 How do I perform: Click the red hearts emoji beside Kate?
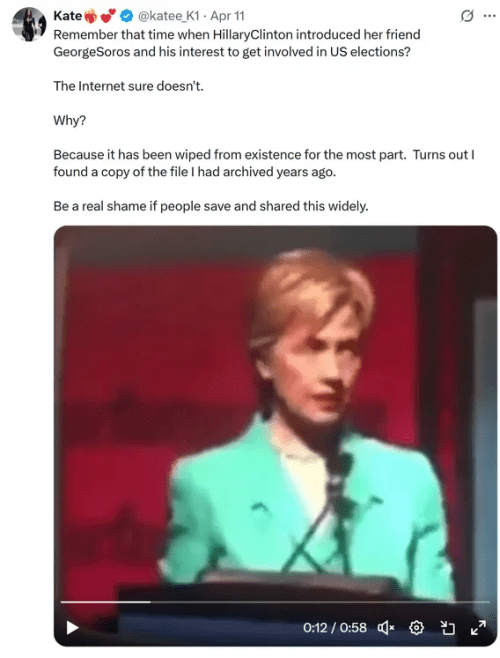[108, 16]
